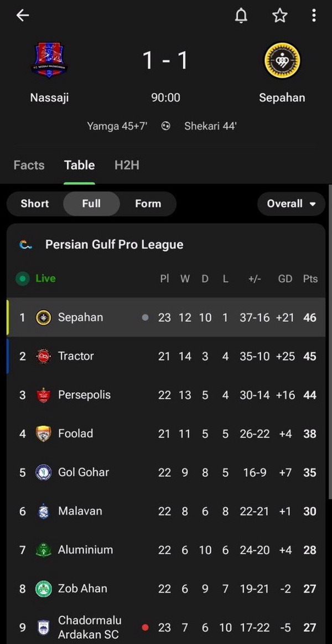332x644 pixels.
Task: Tap the green Live indicator
Action: pyautogui.click(x=36, y=279)
